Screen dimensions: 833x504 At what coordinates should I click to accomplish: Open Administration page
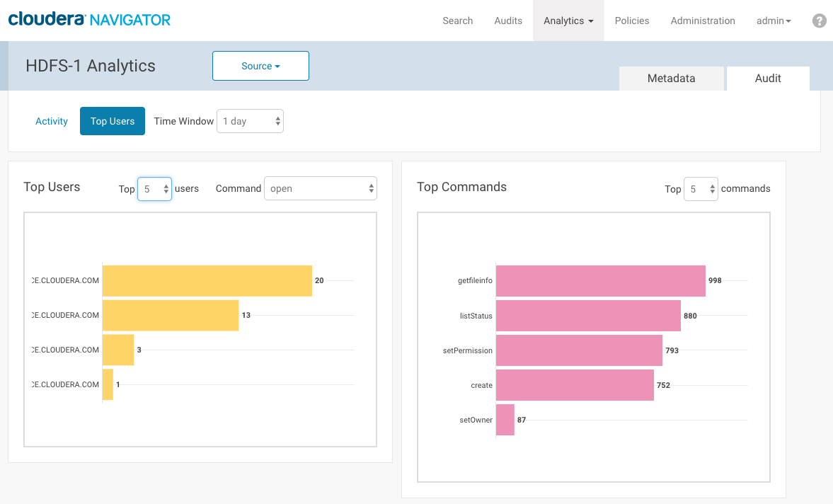tap(703, 21)
